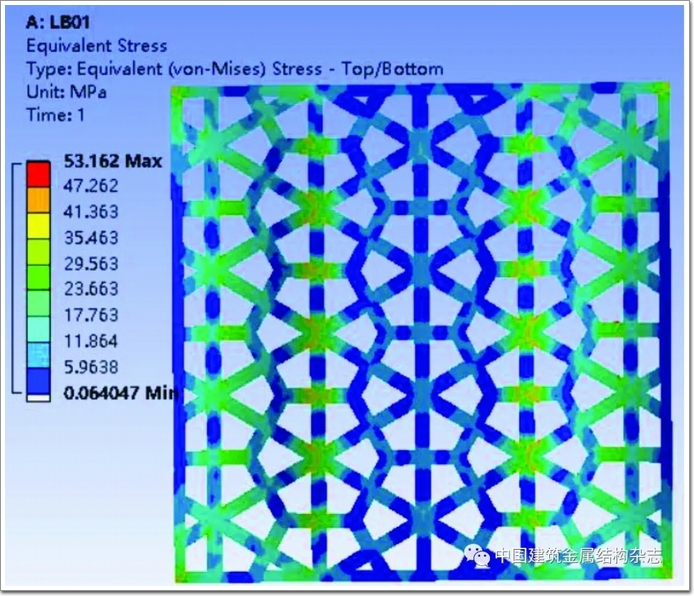Select the 11.864 legend value
This screenshot has height=596, width=694.
coord(91,341)
